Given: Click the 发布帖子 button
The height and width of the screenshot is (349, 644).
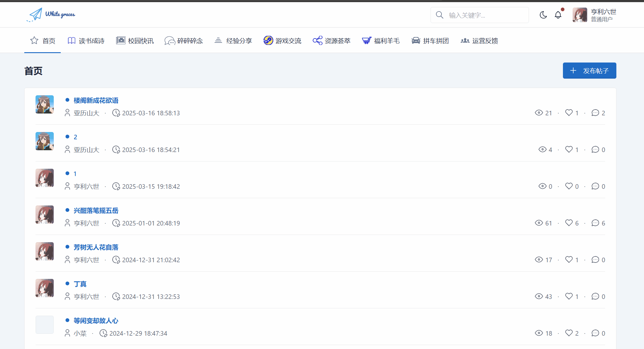Looking at the screenshot, I should tap(589, 71).
